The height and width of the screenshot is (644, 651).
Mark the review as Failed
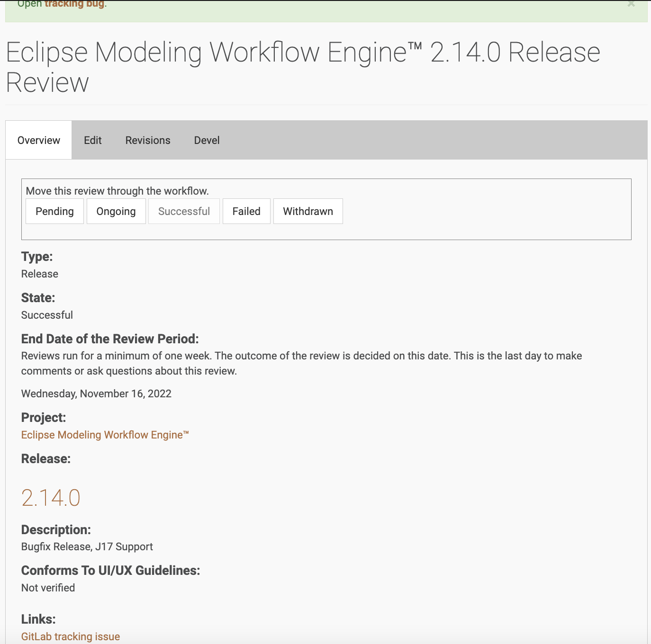click(x=246, y=211)
